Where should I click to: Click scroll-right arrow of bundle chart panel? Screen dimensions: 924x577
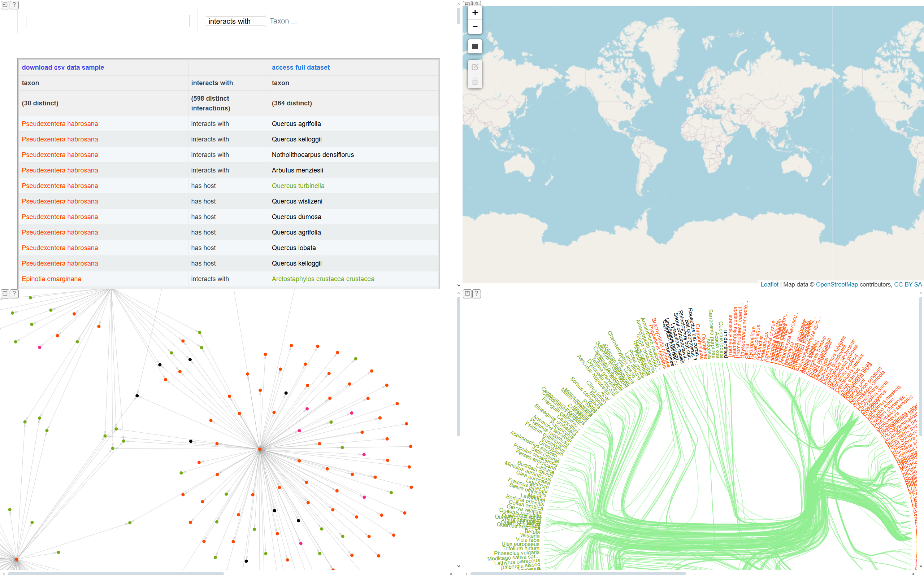tap(913, 573)
